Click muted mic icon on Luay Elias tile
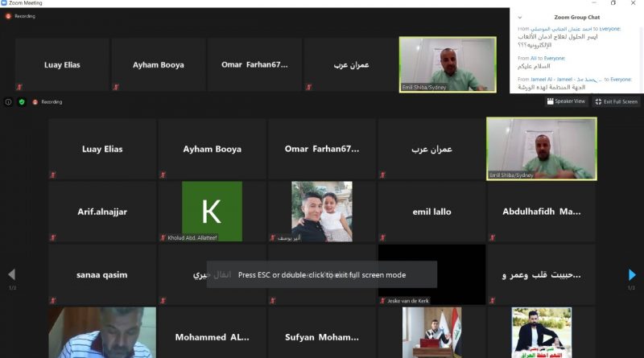 [x=53, y=175]
